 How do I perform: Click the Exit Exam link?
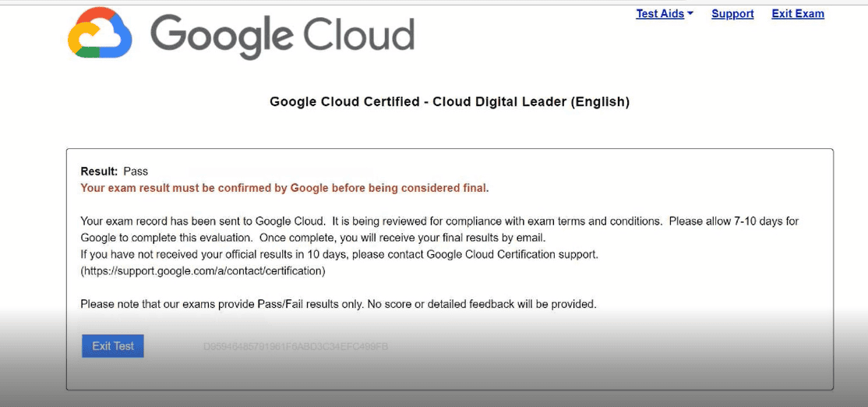click(x=797, y=14)
